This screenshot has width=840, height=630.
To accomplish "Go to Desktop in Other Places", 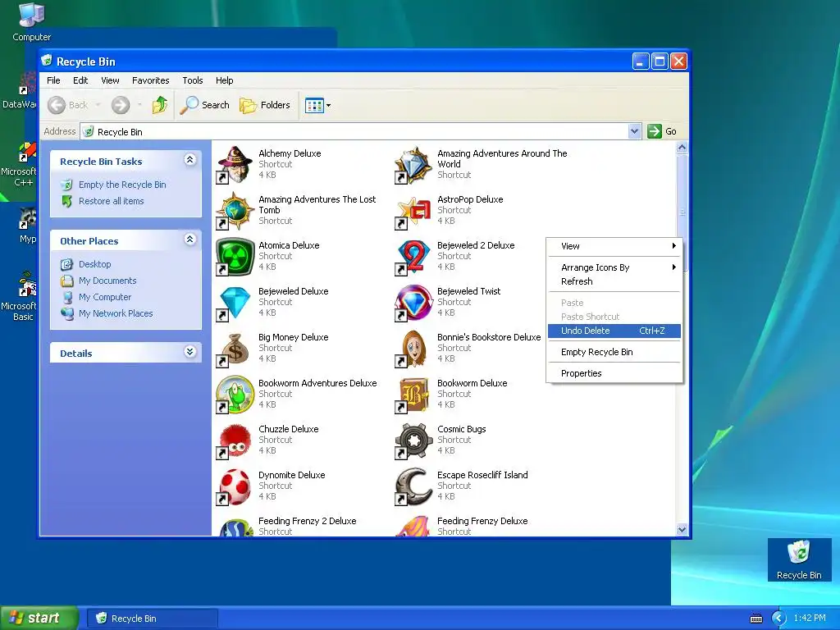I will click(x=95, y=264).
